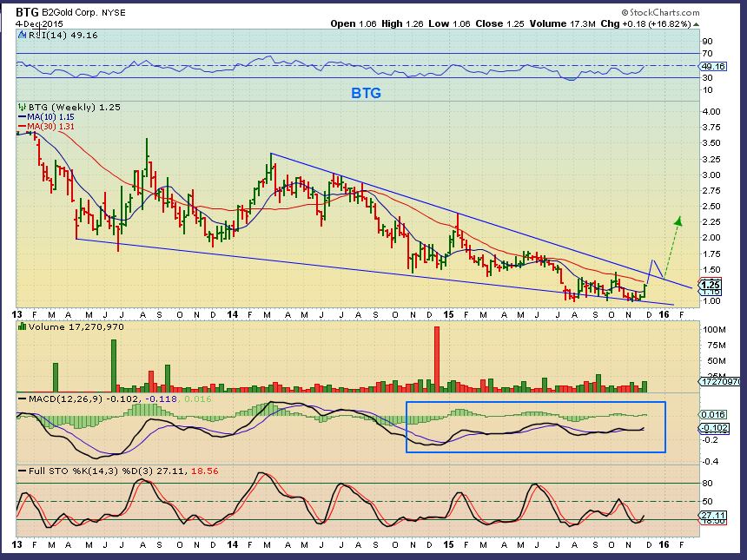Click the 3.25 price axis label
Viewport: 747px width, 560px height.
[x=711, y=159]
